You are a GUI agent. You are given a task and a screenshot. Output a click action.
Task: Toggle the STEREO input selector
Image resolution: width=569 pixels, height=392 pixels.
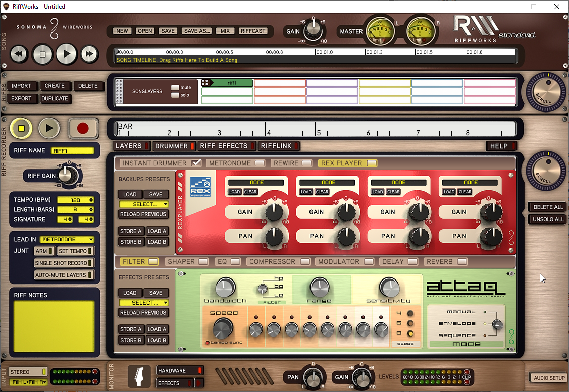coord(28,372)
